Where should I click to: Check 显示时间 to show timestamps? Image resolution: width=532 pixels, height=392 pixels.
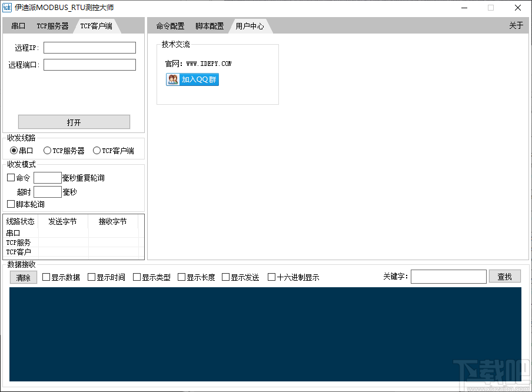pyautogui.click(x=92, y=276)
